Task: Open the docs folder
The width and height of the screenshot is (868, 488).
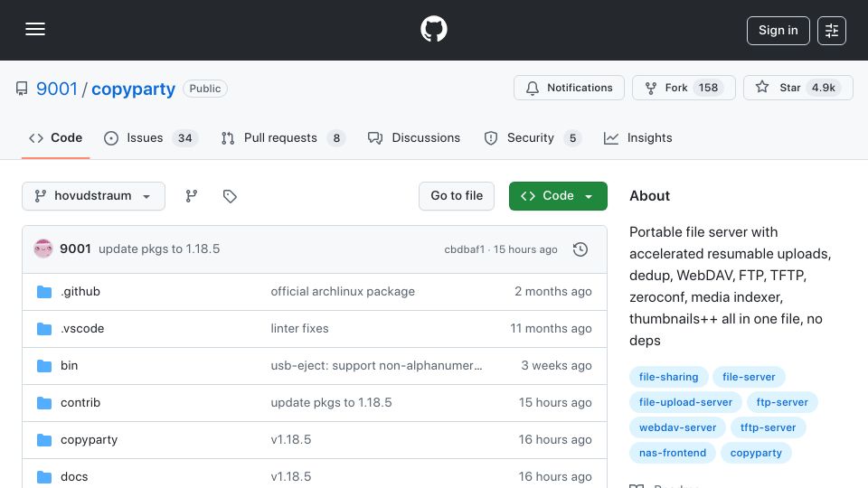Action: pyautogui.click(x=74, y=477)
